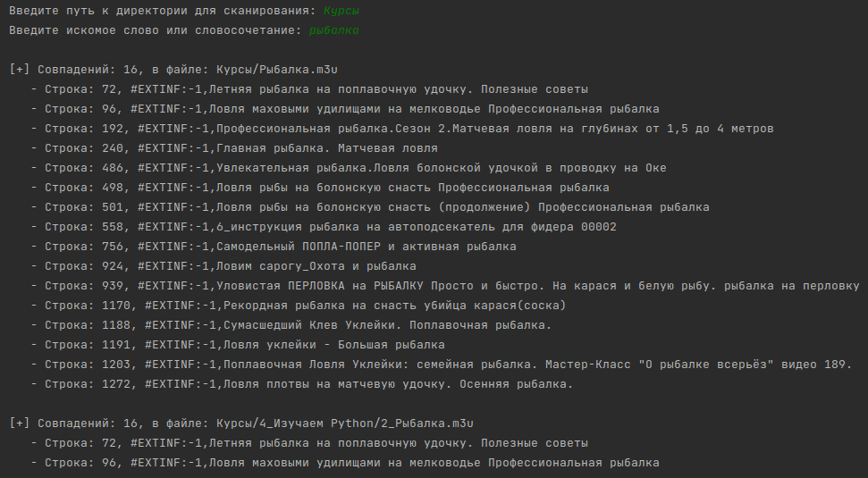Image resolution: width=868 pixels, height=478 pixels.
Task: Click the line 1203 "семейная рыбалка" entry
Action: click(441, 365)
